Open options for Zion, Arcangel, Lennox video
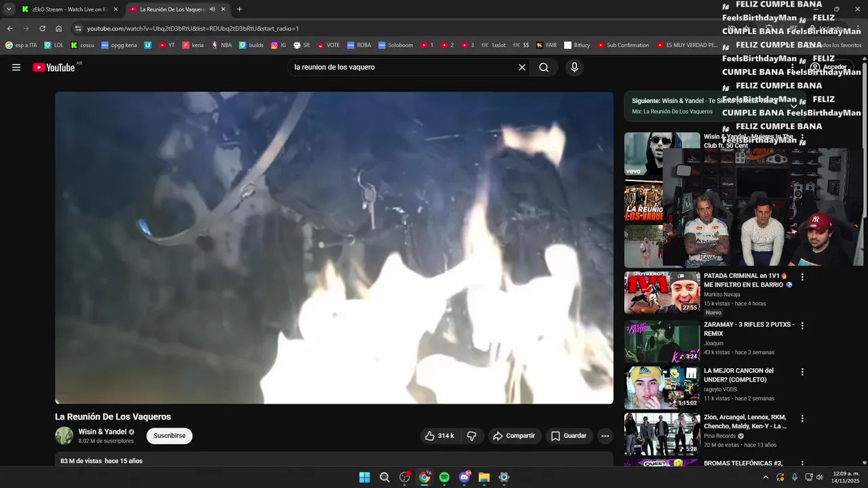The image size is (868, 488). coord(802,418)
